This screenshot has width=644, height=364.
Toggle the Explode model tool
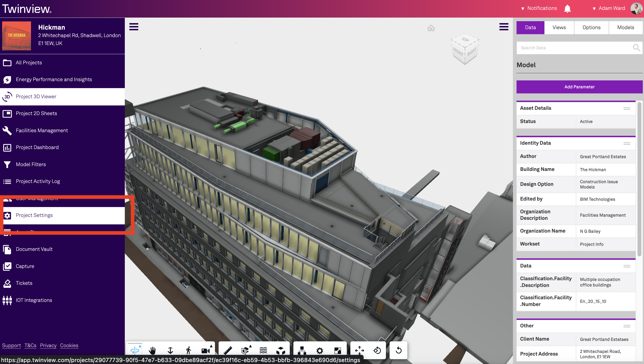click(280, 350)
